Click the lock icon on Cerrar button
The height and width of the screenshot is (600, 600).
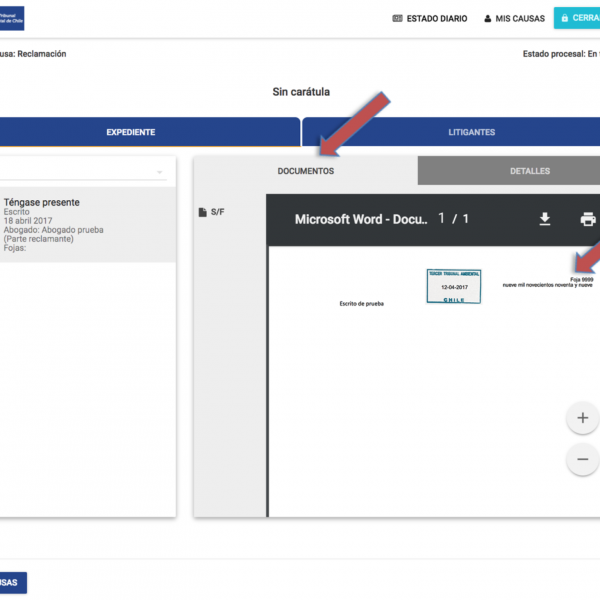(565, 18)
